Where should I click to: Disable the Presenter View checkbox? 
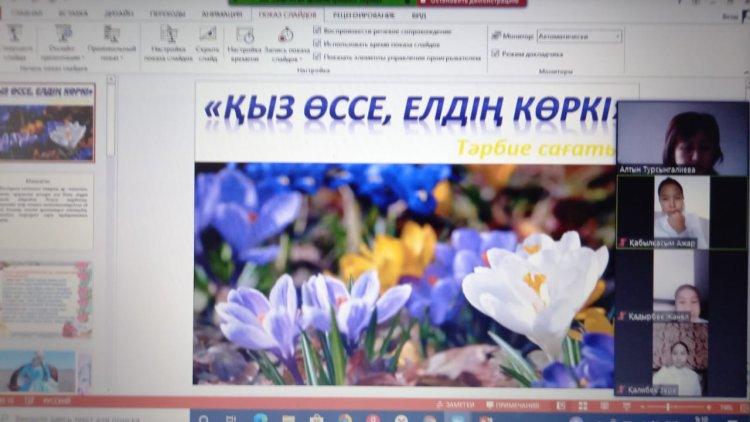coord(495,54)
